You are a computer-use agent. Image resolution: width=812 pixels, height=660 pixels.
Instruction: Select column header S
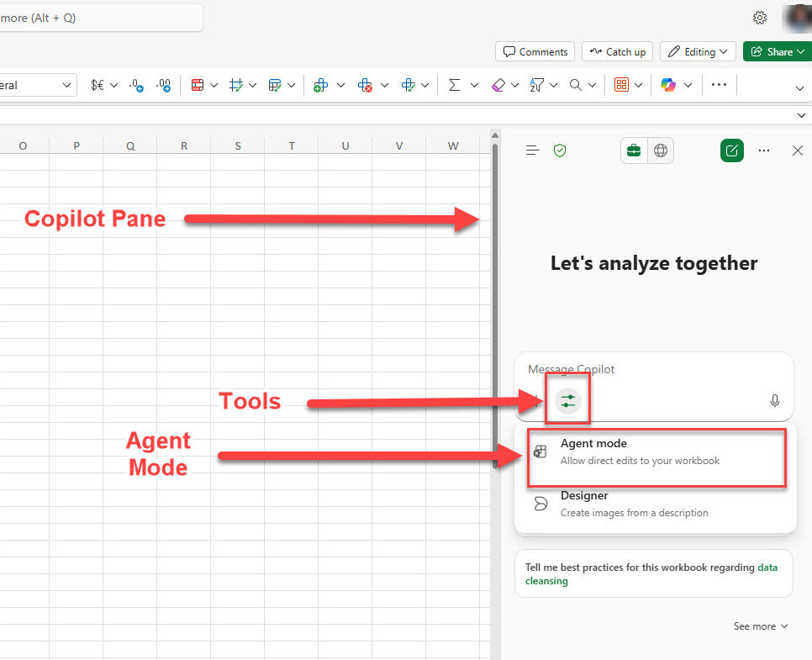[x=238, y=146]
